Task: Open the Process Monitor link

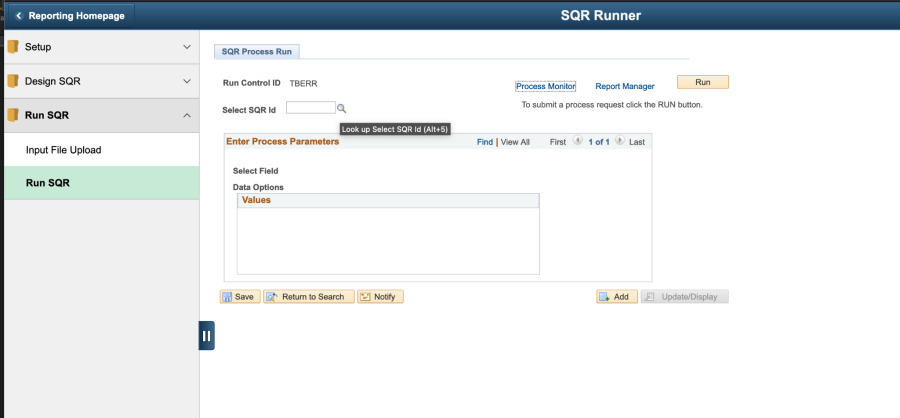Action: coord(545,86)
